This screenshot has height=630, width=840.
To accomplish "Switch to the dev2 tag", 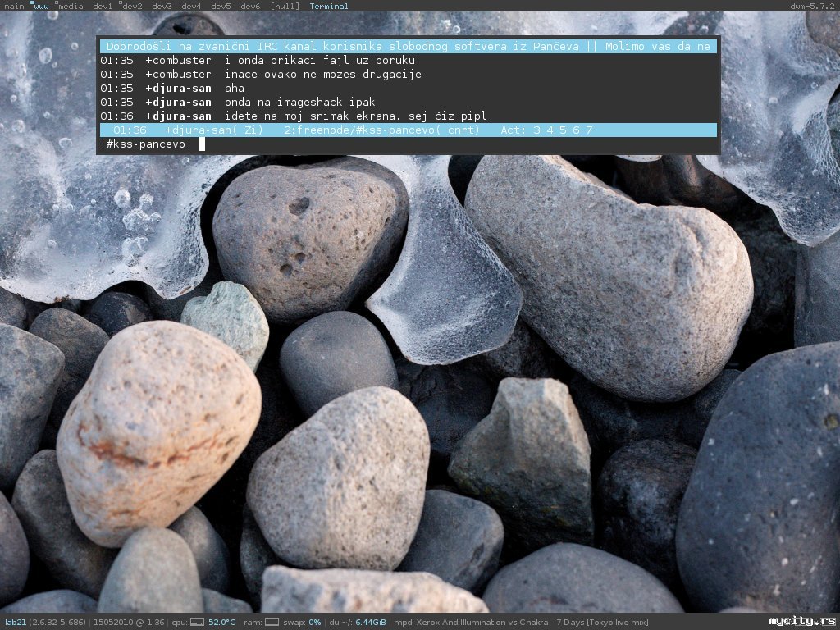I will point(132,7).
